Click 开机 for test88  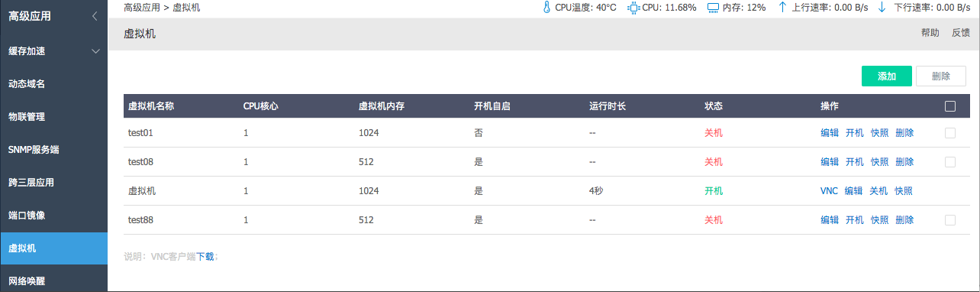coord(855,220)
